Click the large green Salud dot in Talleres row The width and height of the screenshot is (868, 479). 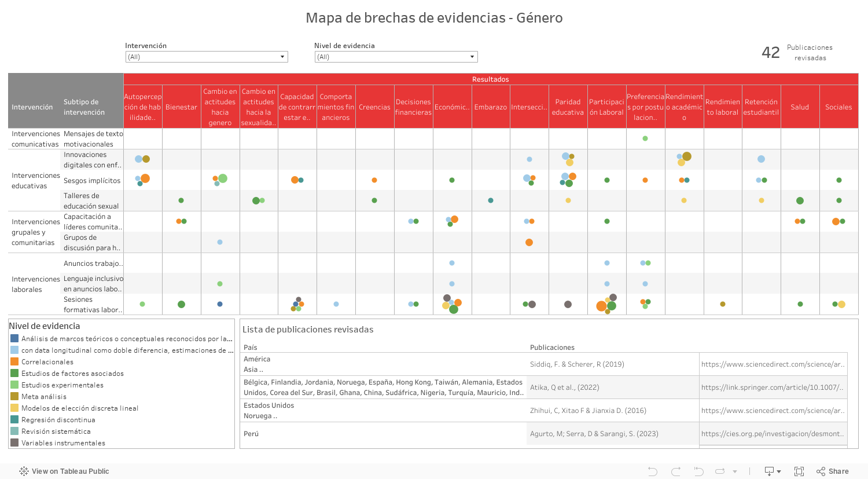[x=800, y=200]
